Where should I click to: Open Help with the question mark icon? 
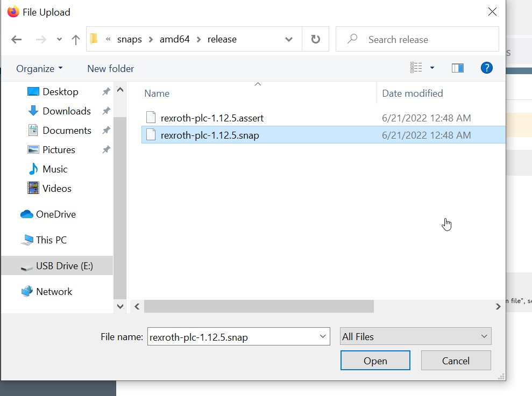486,68
